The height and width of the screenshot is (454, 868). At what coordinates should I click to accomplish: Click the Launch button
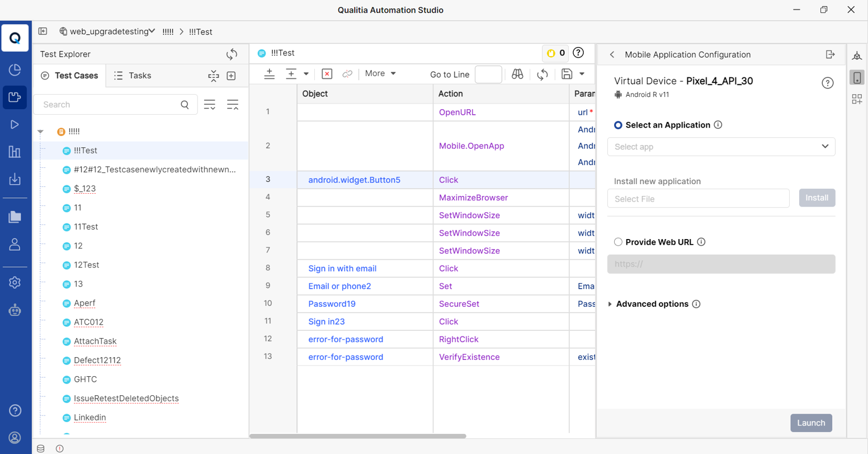811,423
